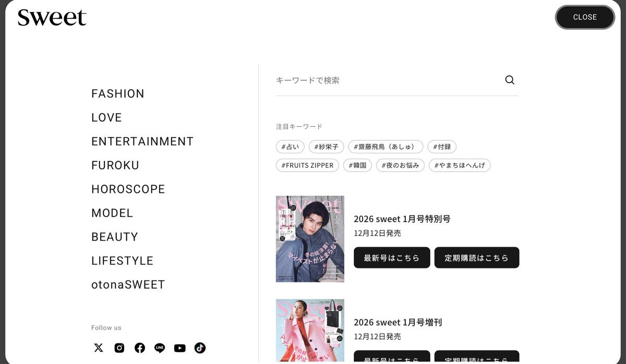Open the YouTube social icon
Screen dimensions: 626x364
click(180, 348)
